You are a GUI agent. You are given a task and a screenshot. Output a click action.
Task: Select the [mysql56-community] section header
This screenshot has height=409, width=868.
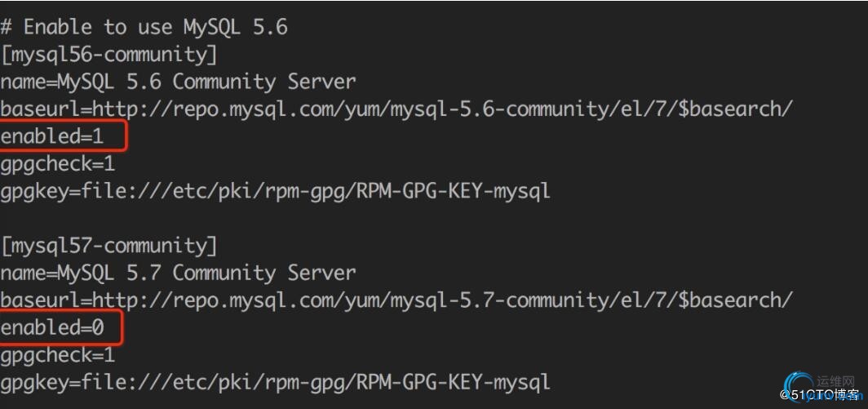click(x=109, y=55)
